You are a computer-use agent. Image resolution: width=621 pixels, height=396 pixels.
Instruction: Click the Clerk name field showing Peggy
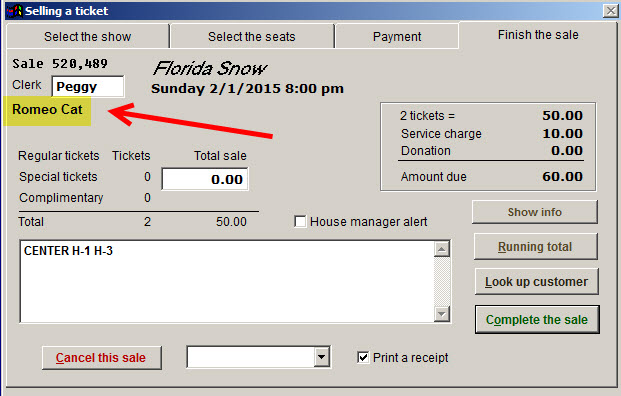[88, 86]
